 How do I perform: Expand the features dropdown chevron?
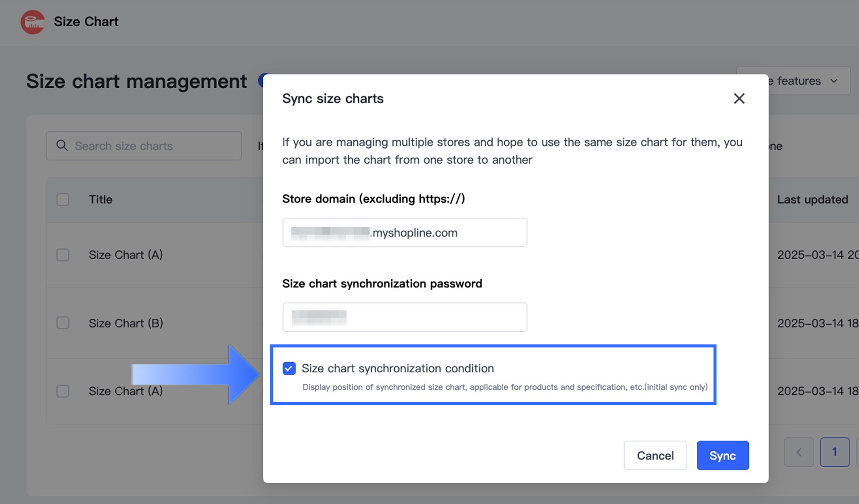click(834, 81)
